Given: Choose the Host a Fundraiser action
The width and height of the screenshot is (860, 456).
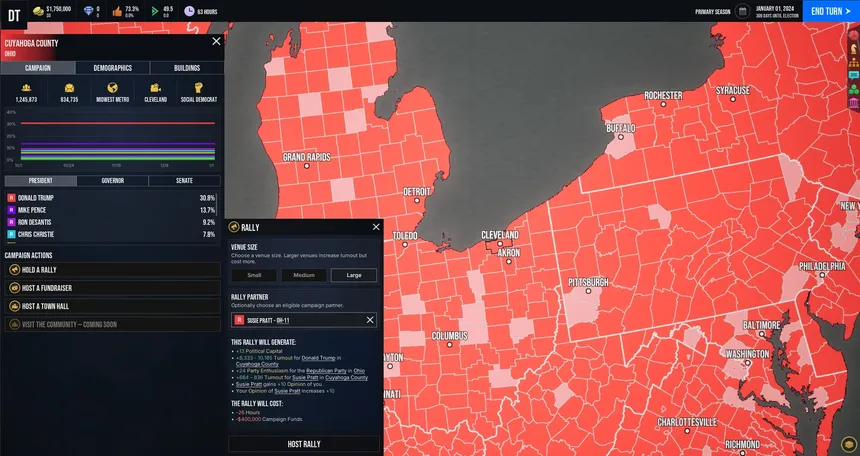Looking at the screenshot, I should coord(112,288).
